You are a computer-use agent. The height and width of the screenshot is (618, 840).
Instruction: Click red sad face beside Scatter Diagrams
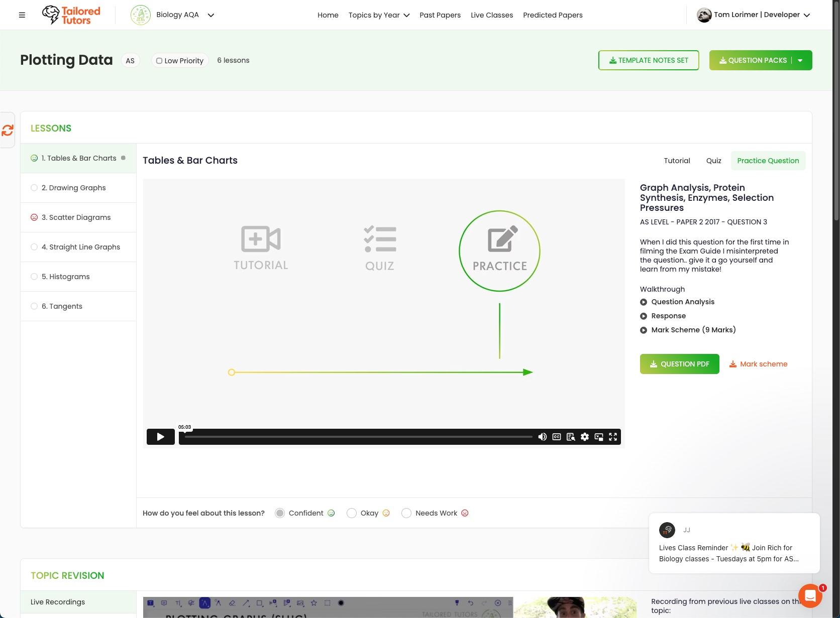coord(34,217)
